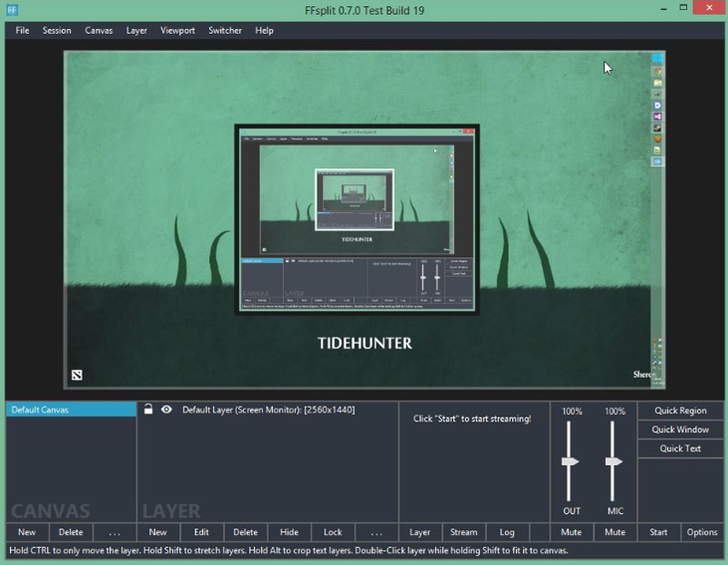This screenshot has height=565, width=728.
Task: Click the OUT volume slider handle
Action: pyautogui.click(x=571, y=462)
